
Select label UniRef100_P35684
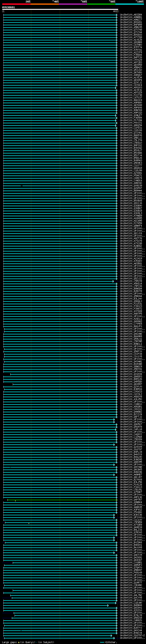point(131,55)
